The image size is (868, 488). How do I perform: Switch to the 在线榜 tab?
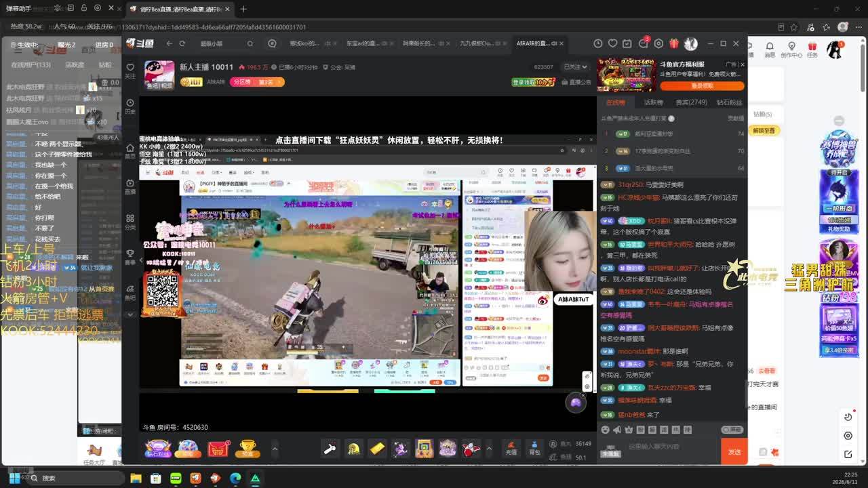tap(615, 102)
